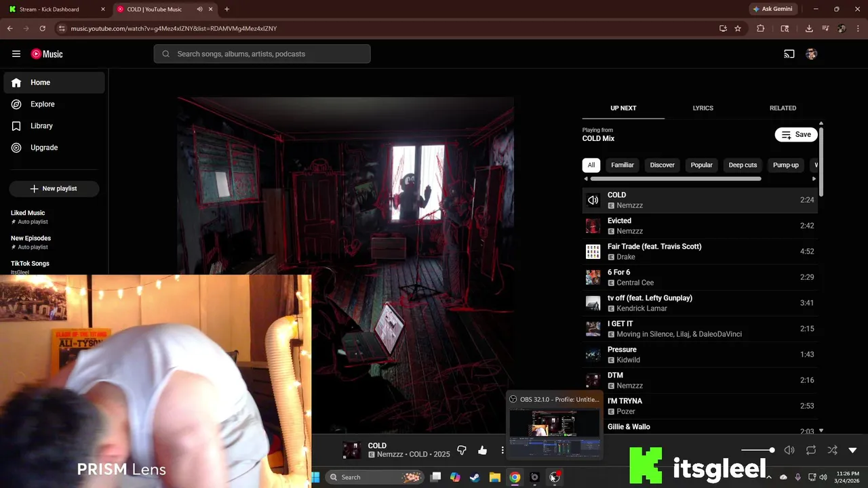Collapse the player page with down arrow

(x=852, y=450)
